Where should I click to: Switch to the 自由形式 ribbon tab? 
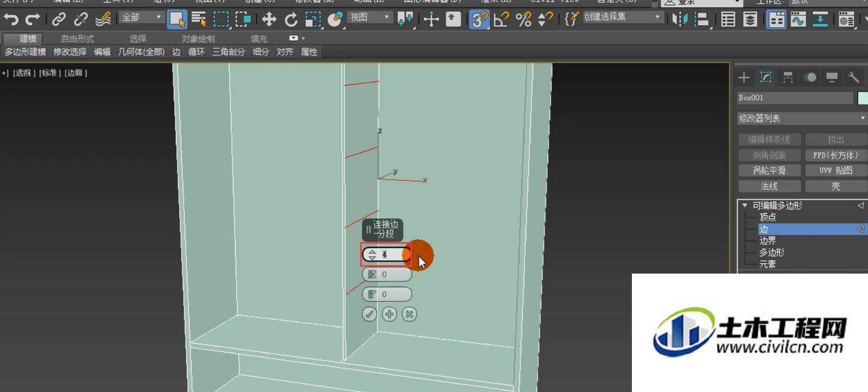(x=77, y=39)
